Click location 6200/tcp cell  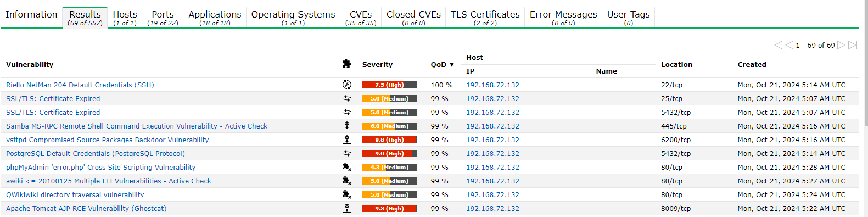coord(676,140)
